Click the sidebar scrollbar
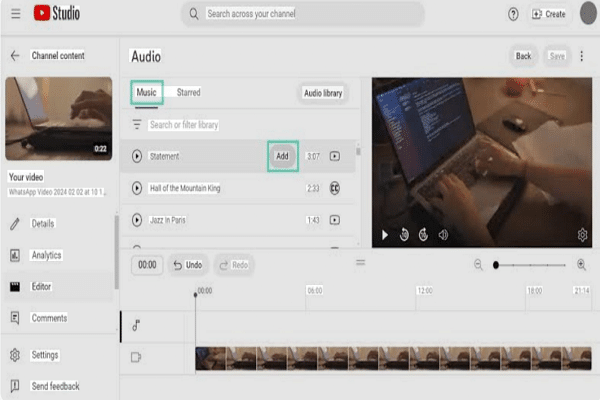The image size is (600, 400). tap(117, 252)
